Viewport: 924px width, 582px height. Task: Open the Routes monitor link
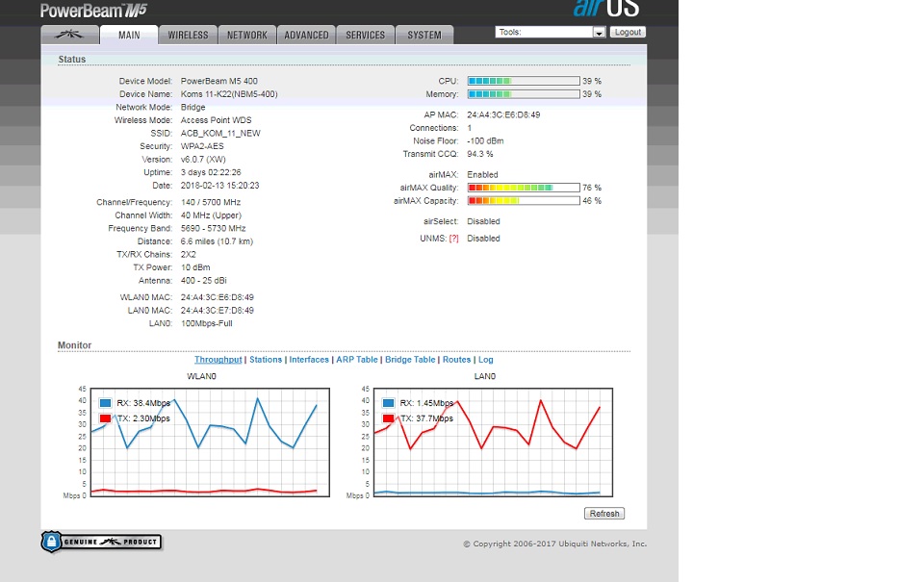point(456,360)
